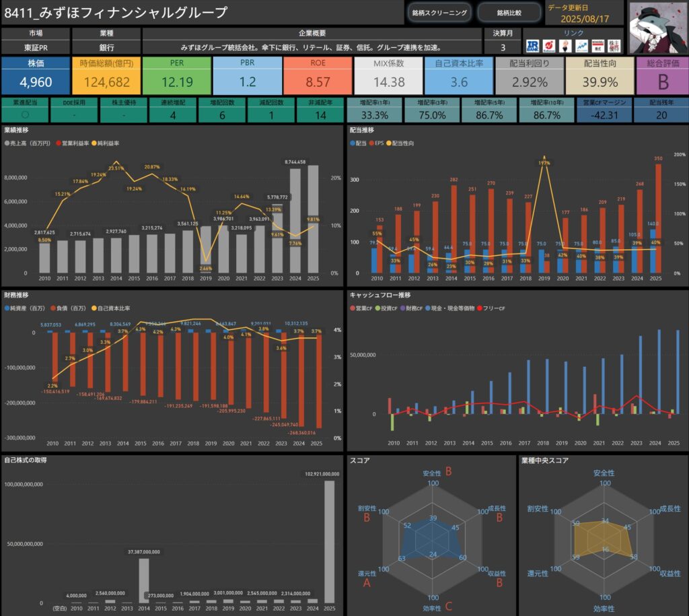The width and height of the screenshot is (689, 616).
Task: Click the 決算月 3 cell
Action: point(503,41)
